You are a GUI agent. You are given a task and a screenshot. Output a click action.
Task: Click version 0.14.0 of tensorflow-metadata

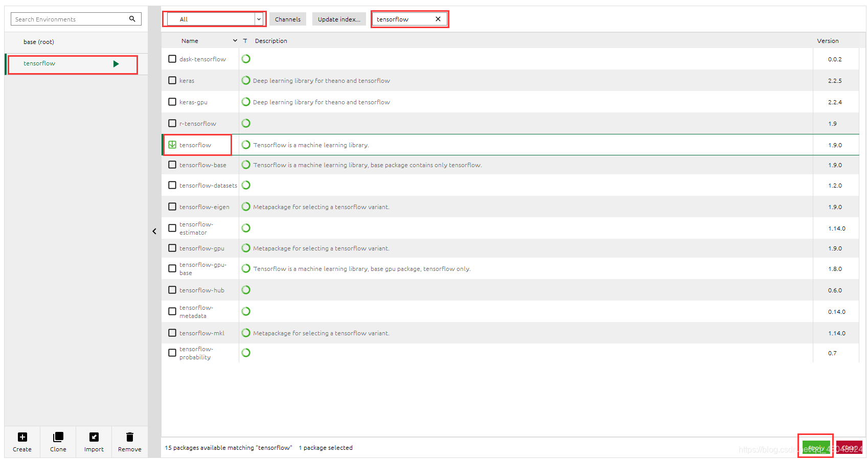coord(837,312)
